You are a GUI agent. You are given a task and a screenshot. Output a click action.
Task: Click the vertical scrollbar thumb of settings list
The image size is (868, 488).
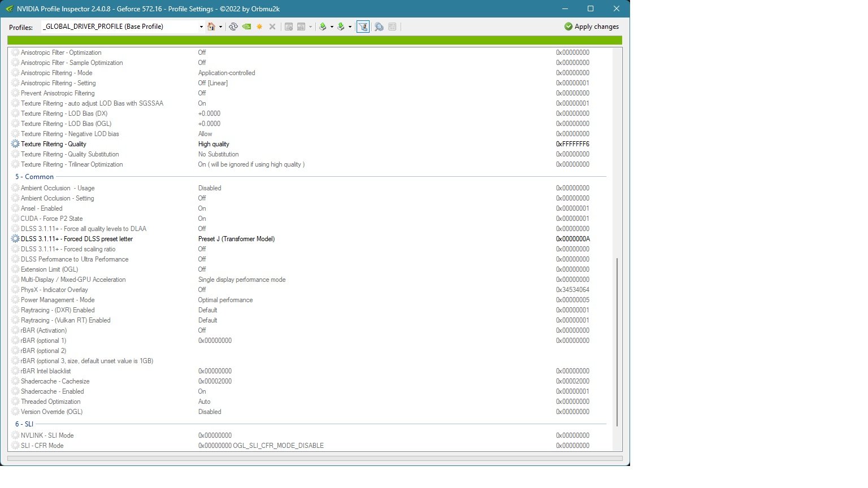(617, 342)
